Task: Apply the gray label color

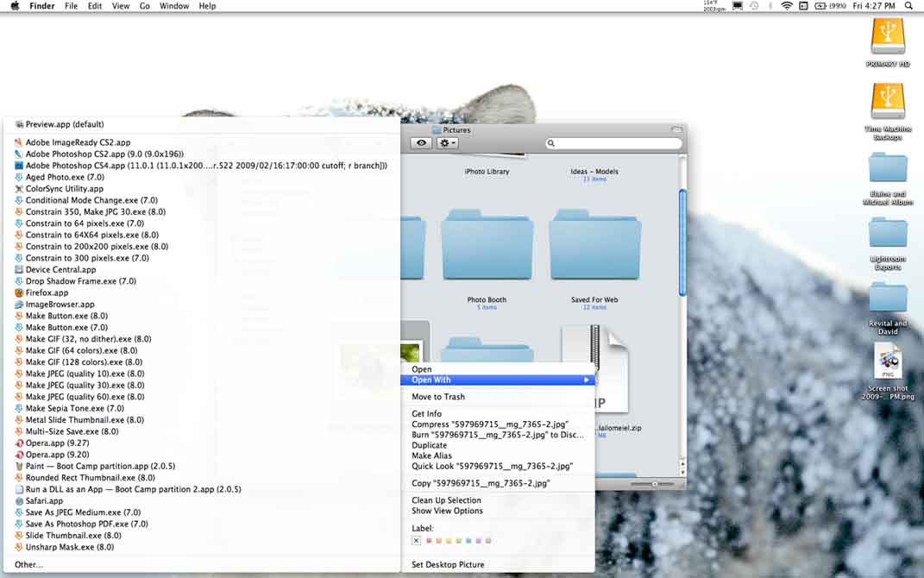Action: click(x=488, y=540)
